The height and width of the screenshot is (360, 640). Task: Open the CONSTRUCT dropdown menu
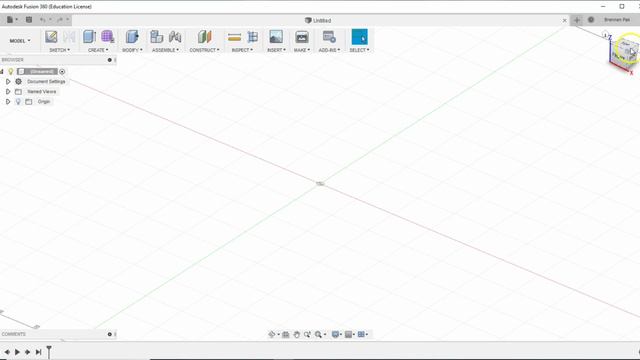coord(204,50)
